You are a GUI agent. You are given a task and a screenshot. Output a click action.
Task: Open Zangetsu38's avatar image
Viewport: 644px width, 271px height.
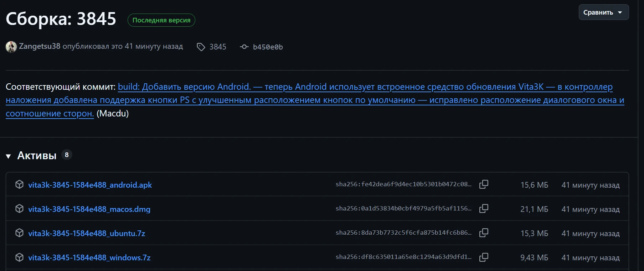[x=11, y=47]
